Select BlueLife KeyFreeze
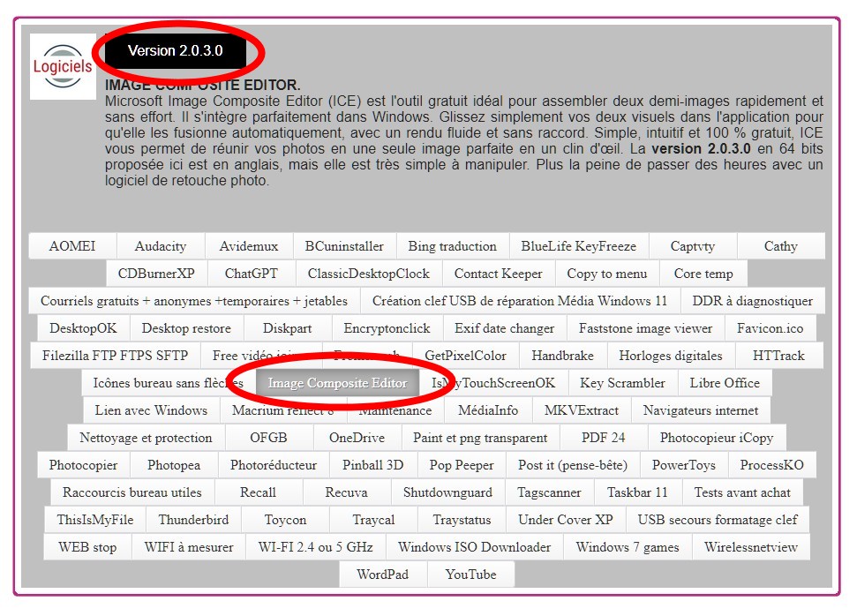The width and height of the screenshot is (857, 616). (579, 246)
